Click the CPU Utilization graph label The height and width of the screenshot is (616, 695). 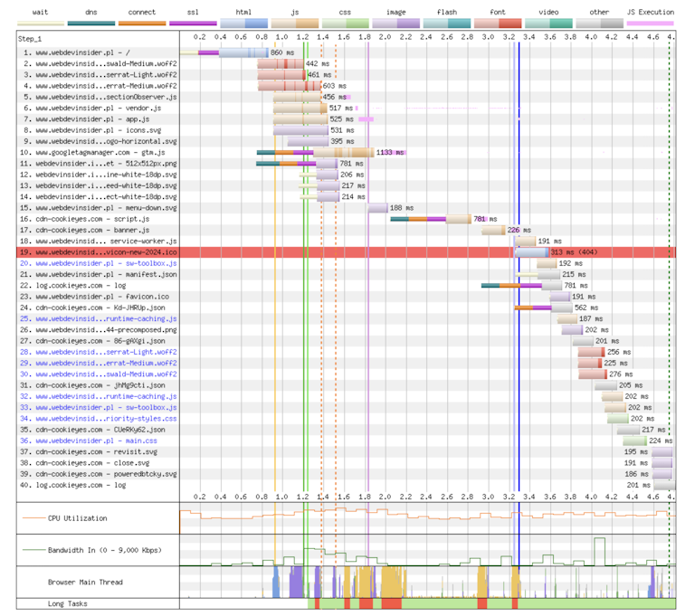click(x=78, y=518)
